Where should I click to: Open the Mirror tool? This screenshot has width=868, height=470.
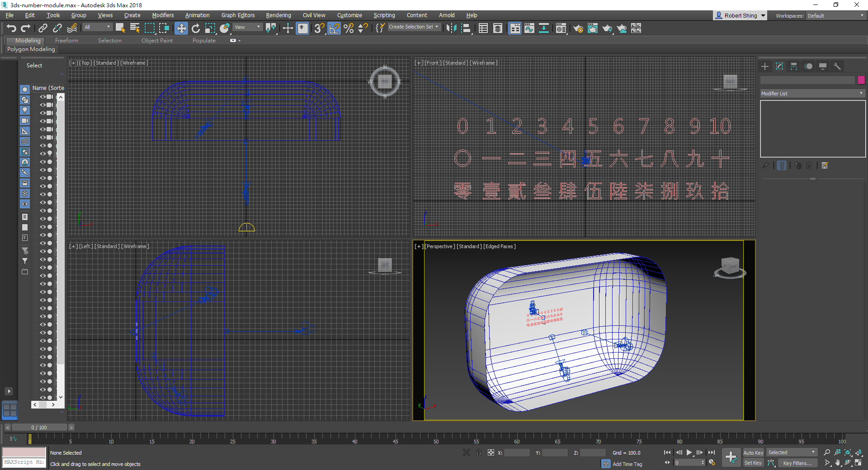[451, 28]
